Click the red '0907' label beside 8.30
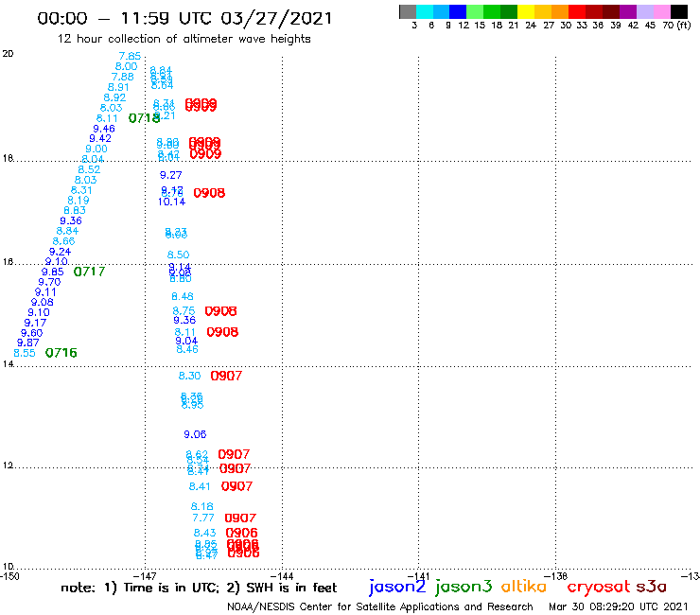The image size is (700, 615). 226,376
